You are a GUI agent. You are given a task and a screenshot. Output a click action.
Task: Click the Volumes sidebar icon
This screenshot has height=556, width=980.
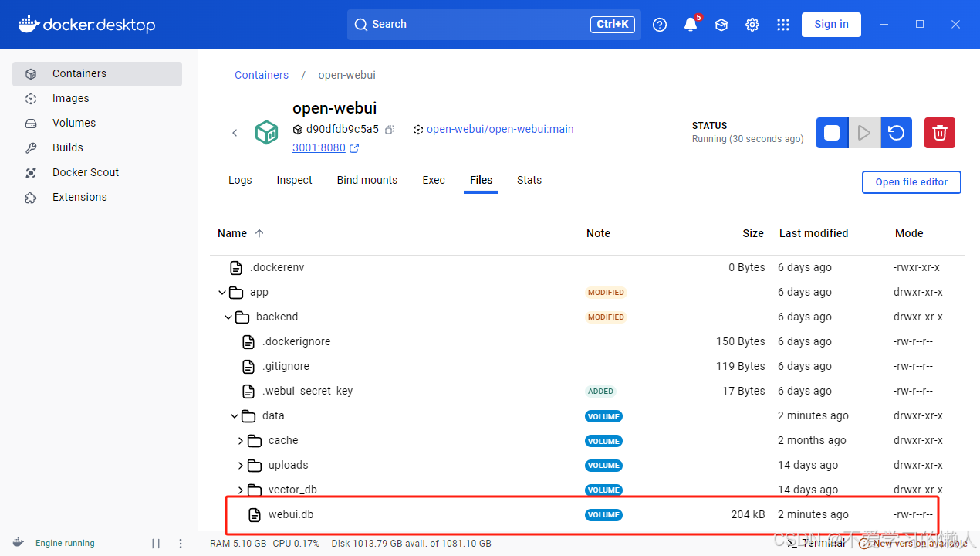coord(31,124)
